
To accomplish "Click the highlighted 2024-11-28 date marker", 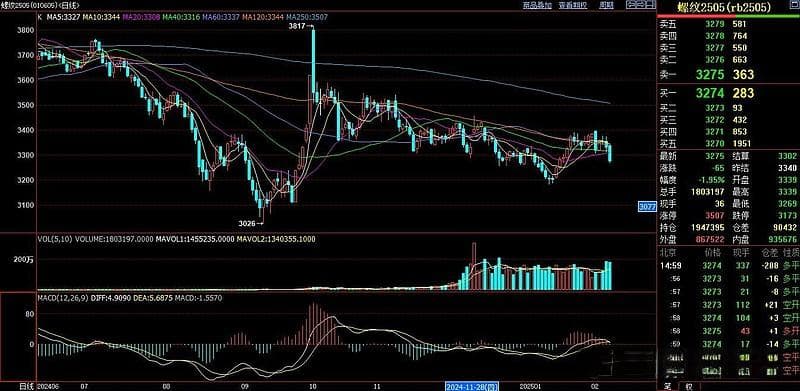I will [471, 386].
